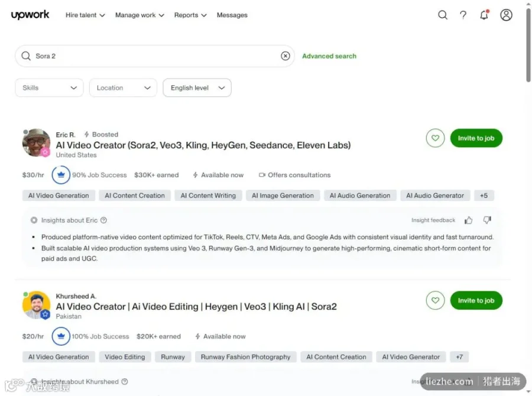Click the Offers consultations video icon

pyautogui.click(x=262, y=175)
